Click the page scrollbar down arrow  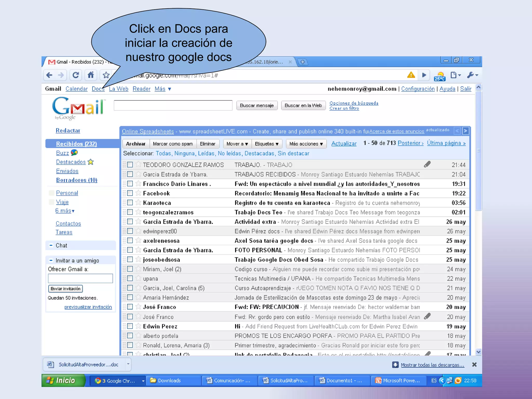(478, 352)
